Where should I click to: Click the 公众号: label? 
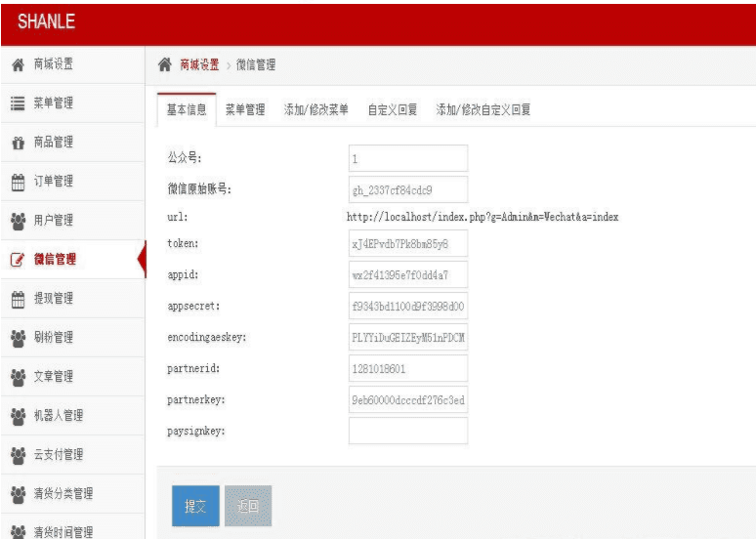click(x=185, y=157)
